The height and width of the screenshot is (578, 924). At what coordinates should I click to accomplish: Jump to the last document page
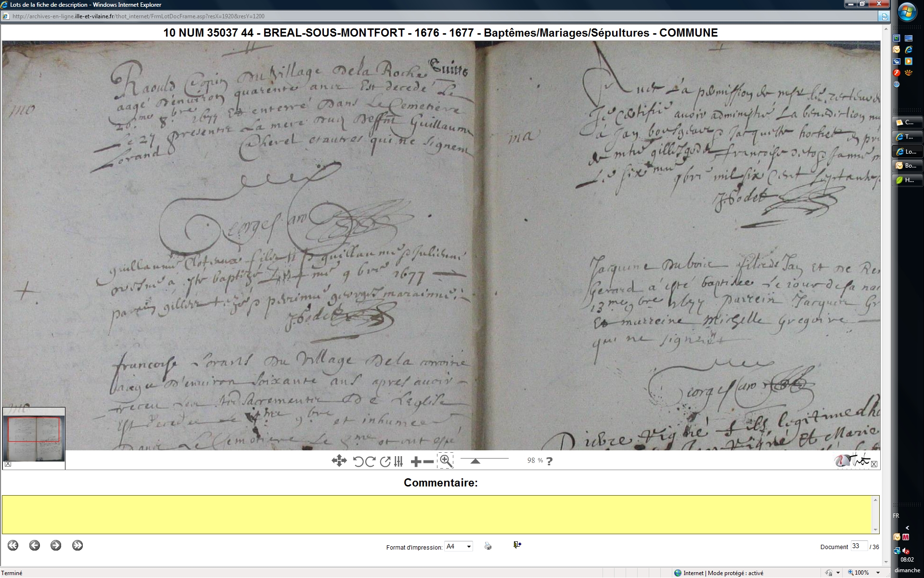(77, 545)
